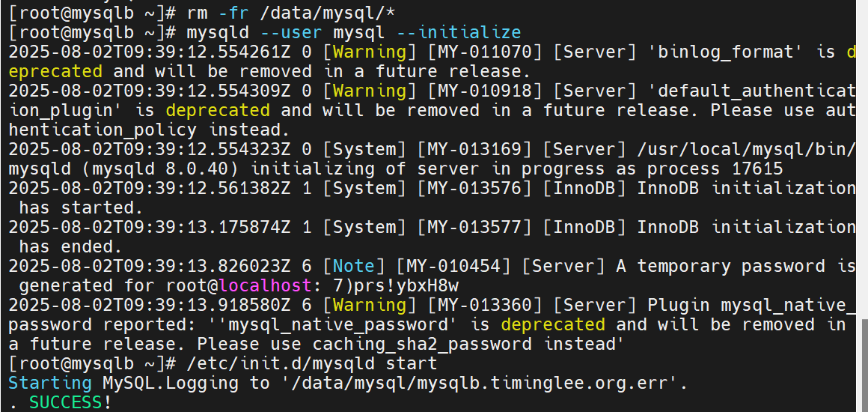Image resolution: width=868 pixels, height=412 pixels.
Task: Click the blue 'Starting' word
Action: pos(50,384)
